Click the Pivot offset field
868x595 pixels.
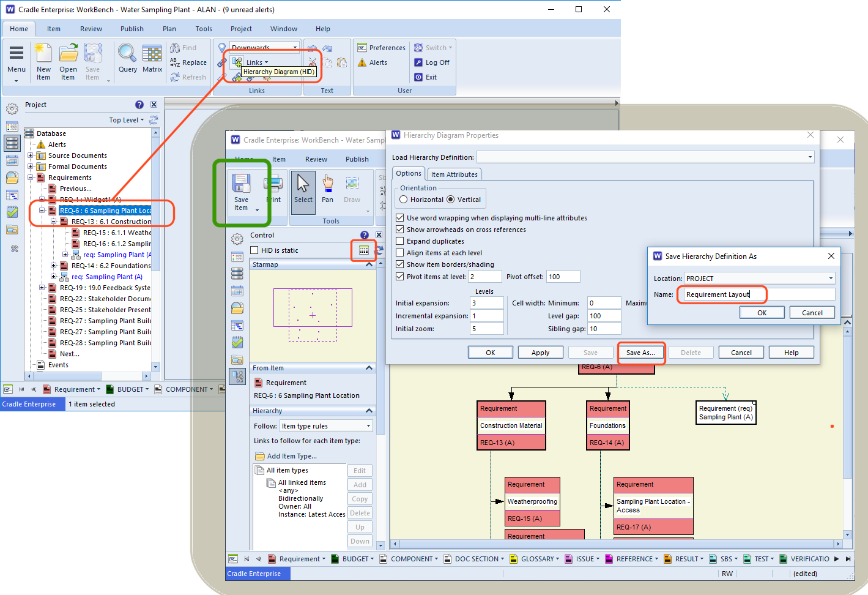(x=563, y=277)
